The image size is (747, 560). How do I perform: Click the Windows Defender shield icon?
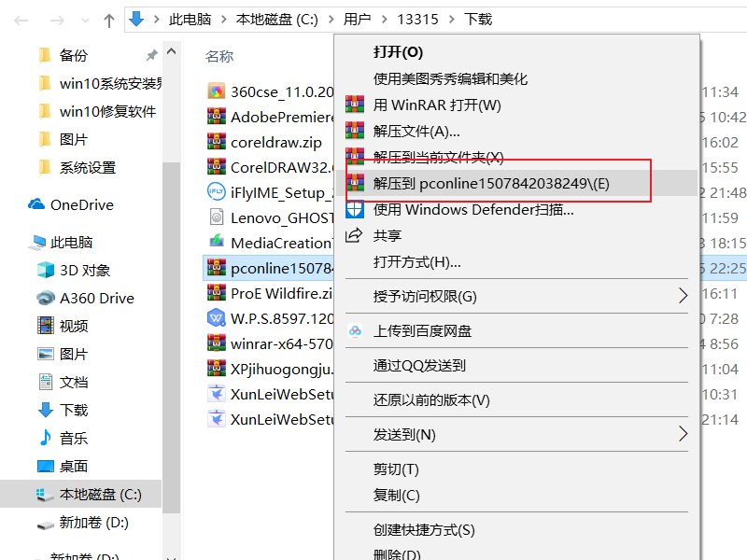pos(354,209)
